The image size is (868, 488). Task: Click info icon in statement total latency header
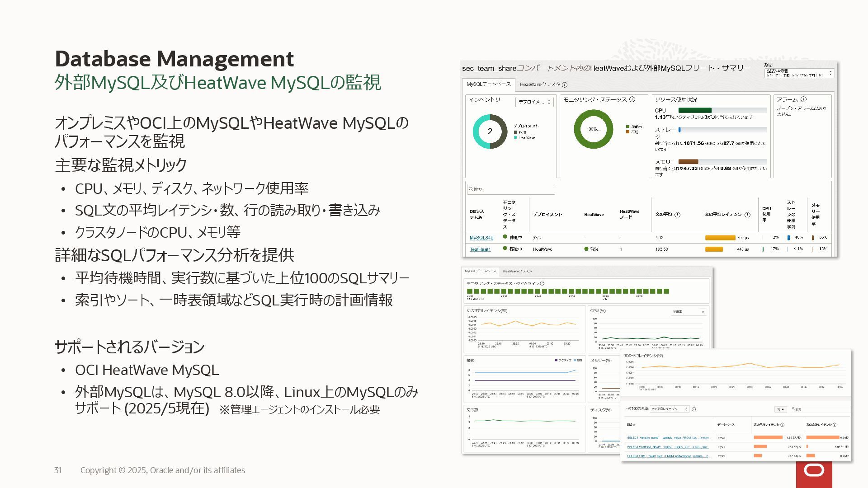834,425
